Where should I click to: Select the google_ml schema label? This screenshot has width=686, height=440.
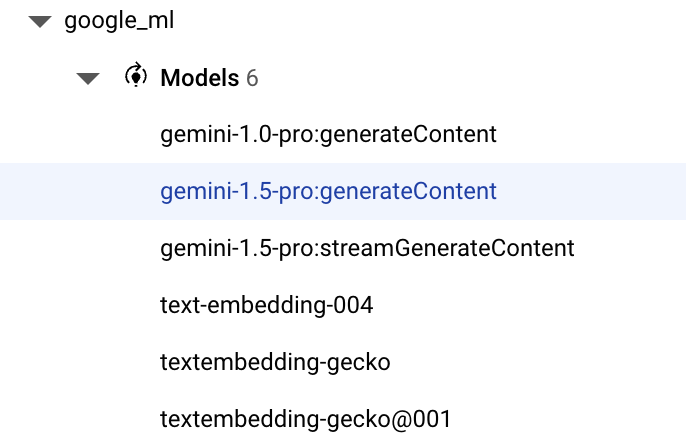pos(119,21)
